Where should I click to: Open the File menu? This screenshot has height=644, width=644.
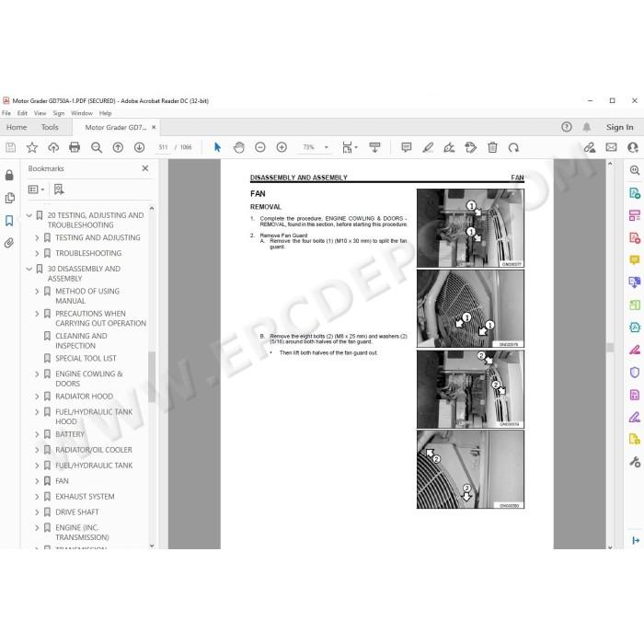click(x=6, y=113)
